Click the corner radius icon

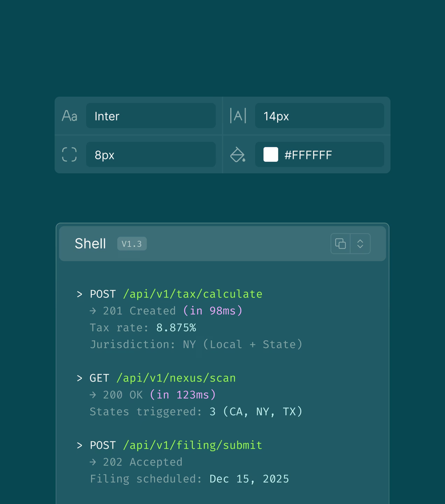pyautogui.click(x=69, y=155)
